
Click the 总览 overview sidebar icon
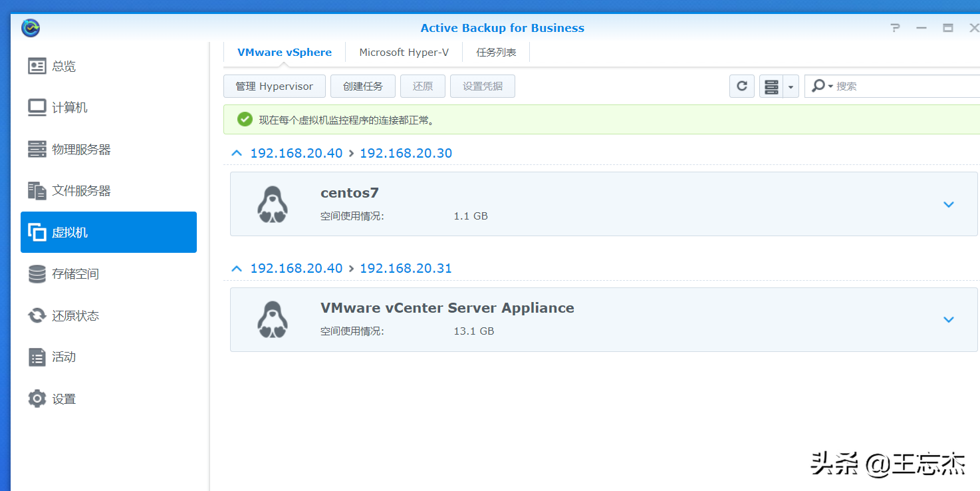click(x=37, y=66)
